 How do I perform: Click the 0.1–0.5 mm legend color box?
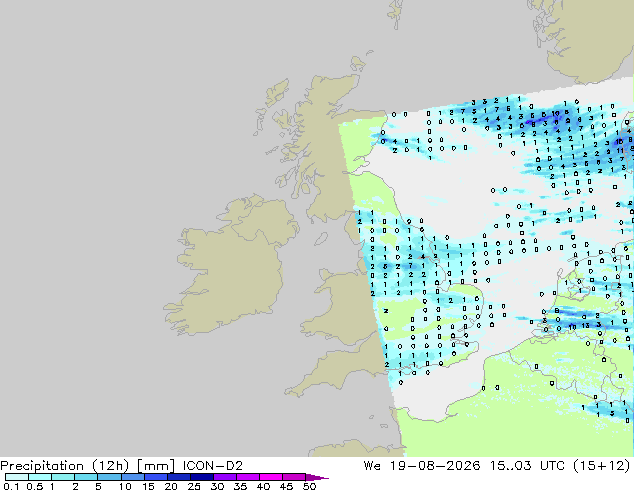[x=17, y=477]
